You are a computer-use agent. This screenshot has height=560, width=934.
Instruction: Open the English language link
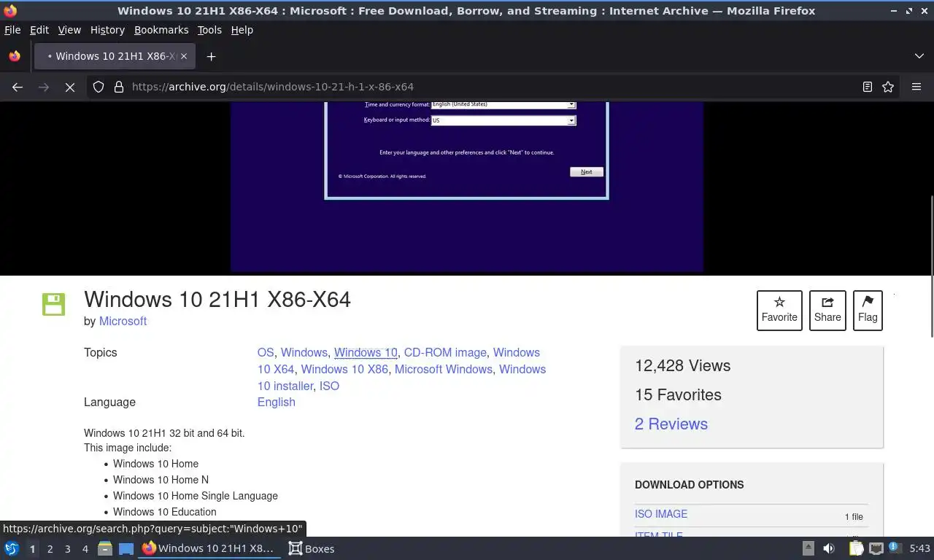tap(277, 402)
